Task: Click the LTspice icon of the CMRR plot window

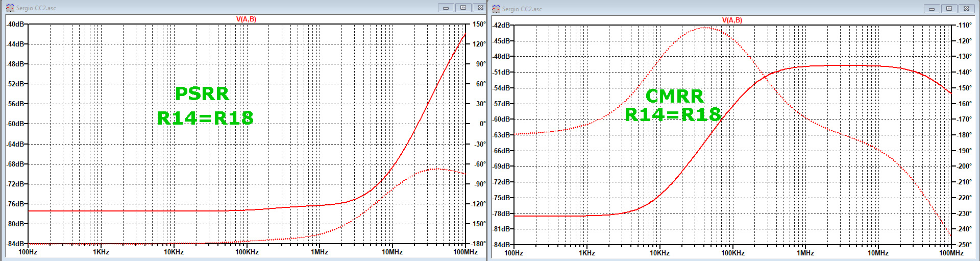Action: click(x=496, y=9)
